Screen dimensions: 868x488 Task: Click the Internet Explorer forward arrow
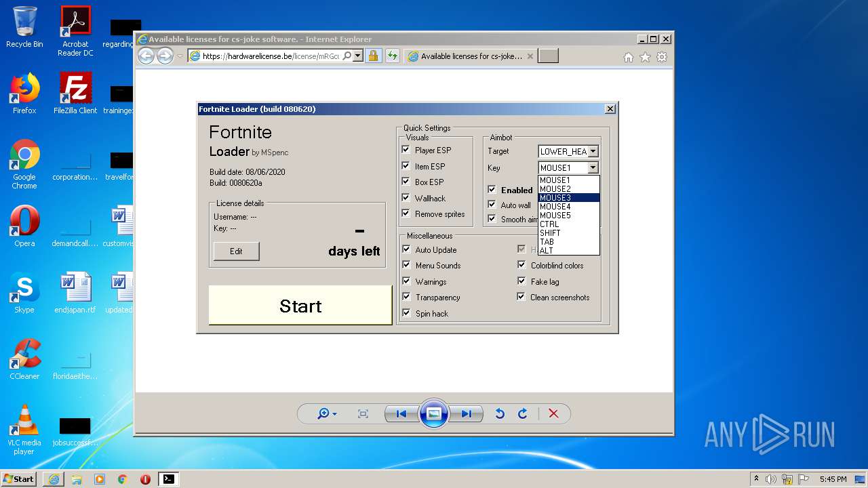click(x=165, y=56)
